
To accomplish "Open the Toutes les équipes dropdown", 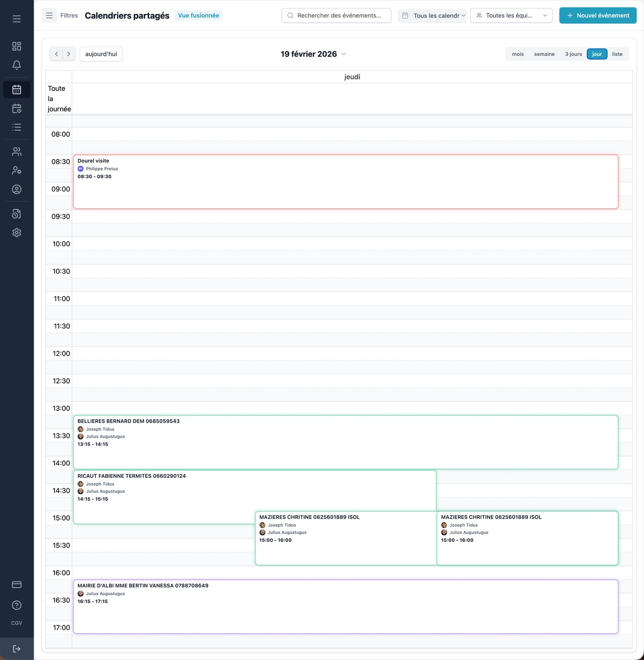I will point(511,16).
